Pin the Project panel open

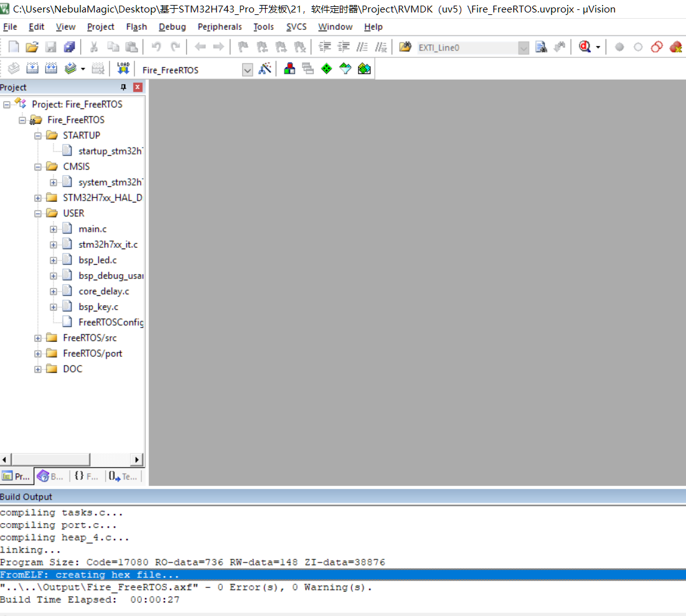click(123, 87)
